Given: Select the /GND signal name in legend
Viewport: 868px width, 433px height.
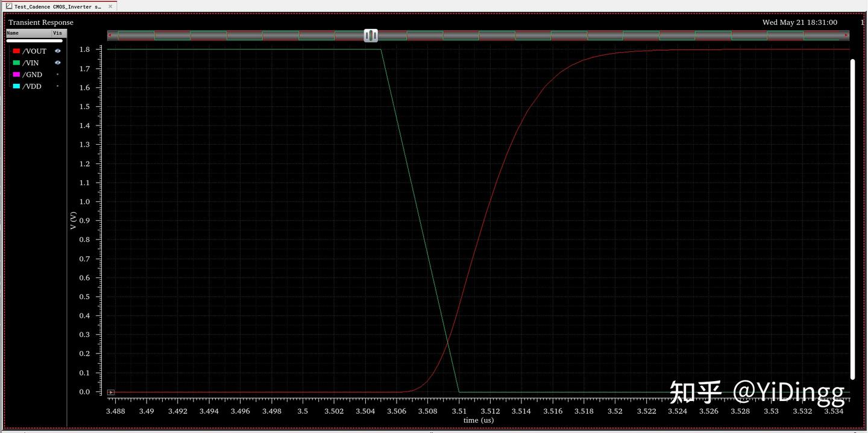Looking at the screenshot, I should 33,75.
